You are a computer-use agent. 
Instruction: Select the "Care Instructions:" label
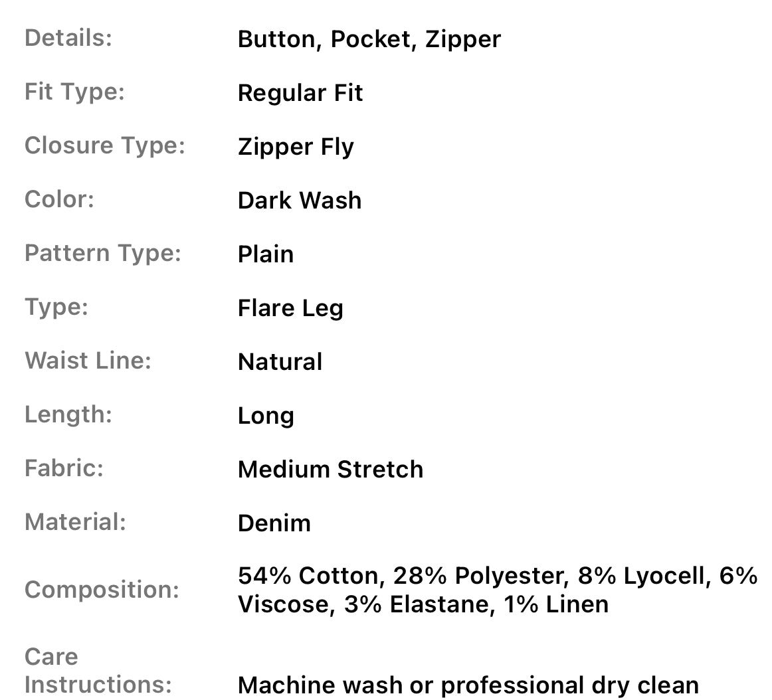click(x=98, y=670)
